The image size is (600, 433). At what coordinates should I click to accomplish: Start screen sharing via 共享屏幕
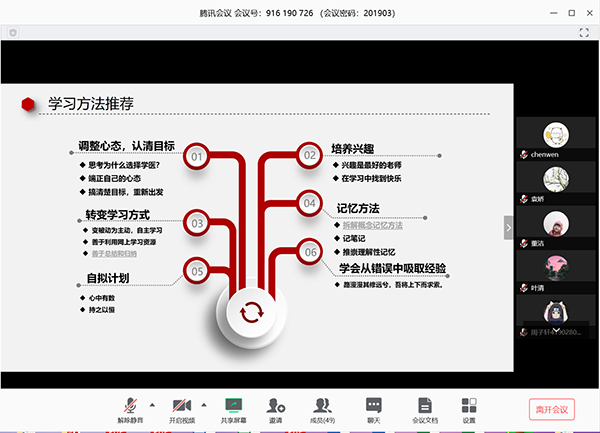pos(233,405)
